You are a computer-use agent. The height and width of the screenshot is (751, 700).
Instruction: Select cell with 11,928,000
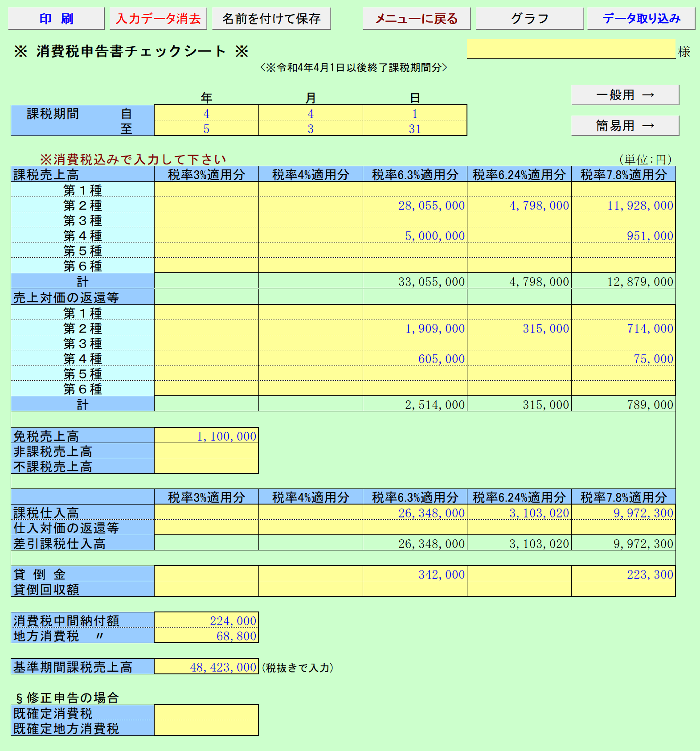point(623,205)
